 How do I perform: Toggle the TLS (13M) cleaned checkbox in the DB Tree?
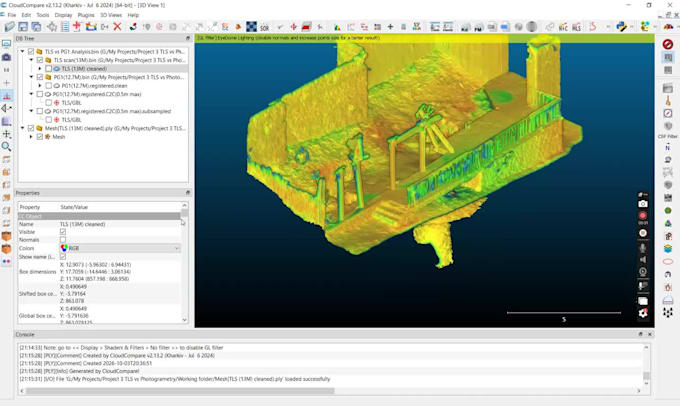pos(49,69)
